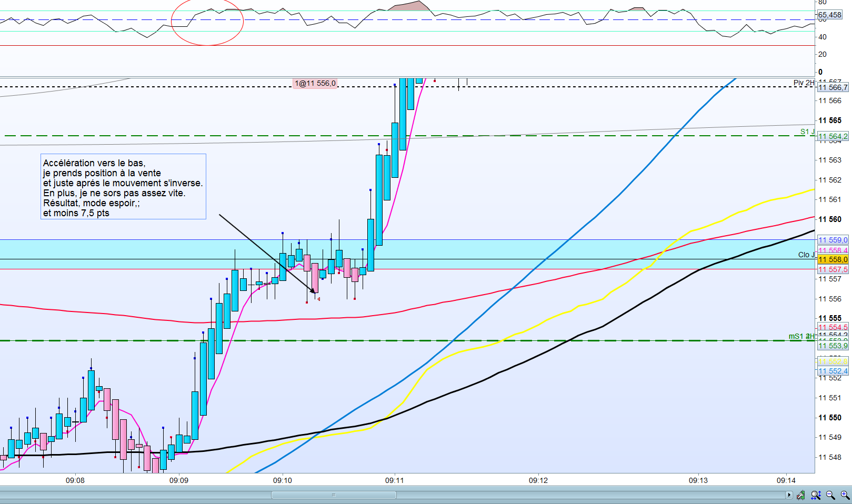Zoom out with the minus magnifier icon
The height and width of the screenshot is (504, 852).
click(x=830, y=495)
